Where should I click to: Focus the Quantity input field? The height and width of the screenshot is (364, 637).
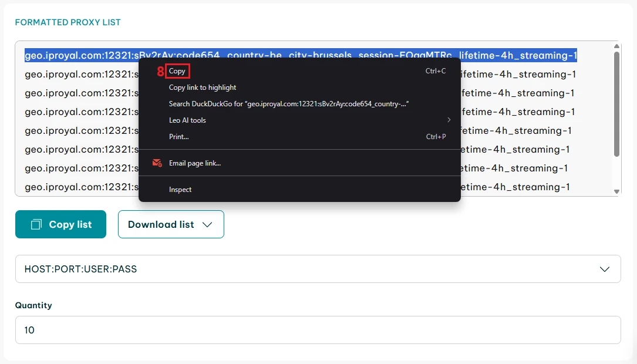pos(318,330)
